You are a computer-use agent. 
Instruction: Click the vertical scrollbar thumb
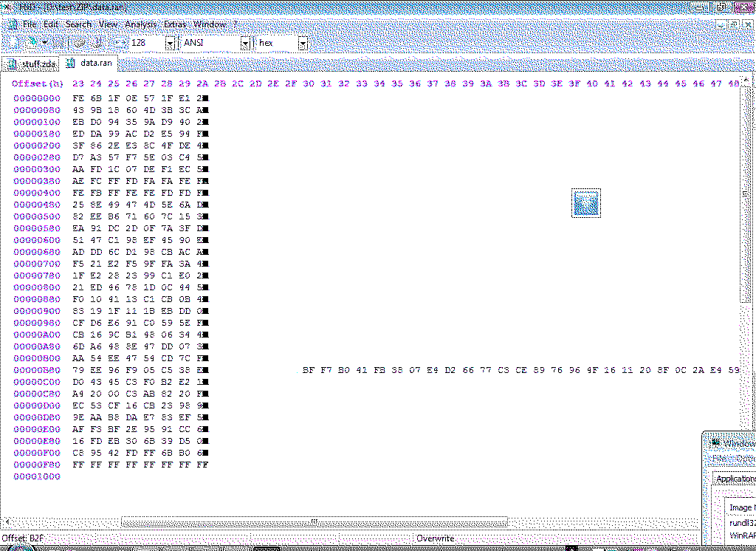pyautogui.click(x=746, y=194)
